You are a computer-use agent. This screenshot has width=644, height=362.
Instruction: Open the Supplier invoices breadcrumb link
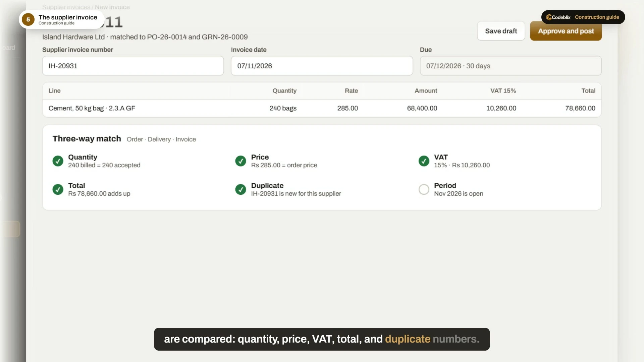click(66, 7)
